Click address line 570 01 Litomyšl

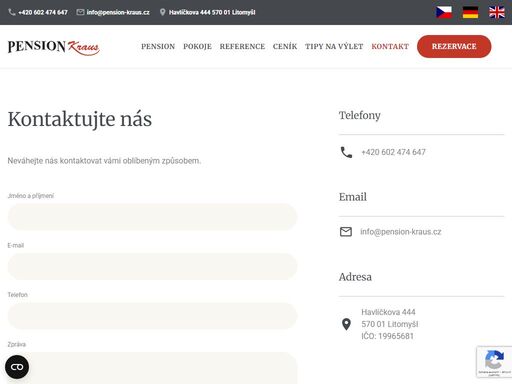(390, 324)
